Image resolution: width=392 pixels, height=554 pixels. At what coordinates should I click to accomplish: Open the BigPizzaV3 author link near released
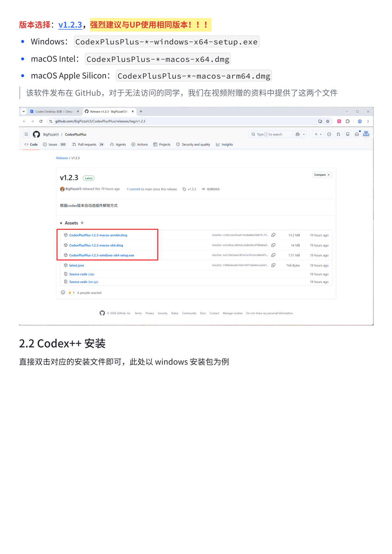(x=73, y=189)
